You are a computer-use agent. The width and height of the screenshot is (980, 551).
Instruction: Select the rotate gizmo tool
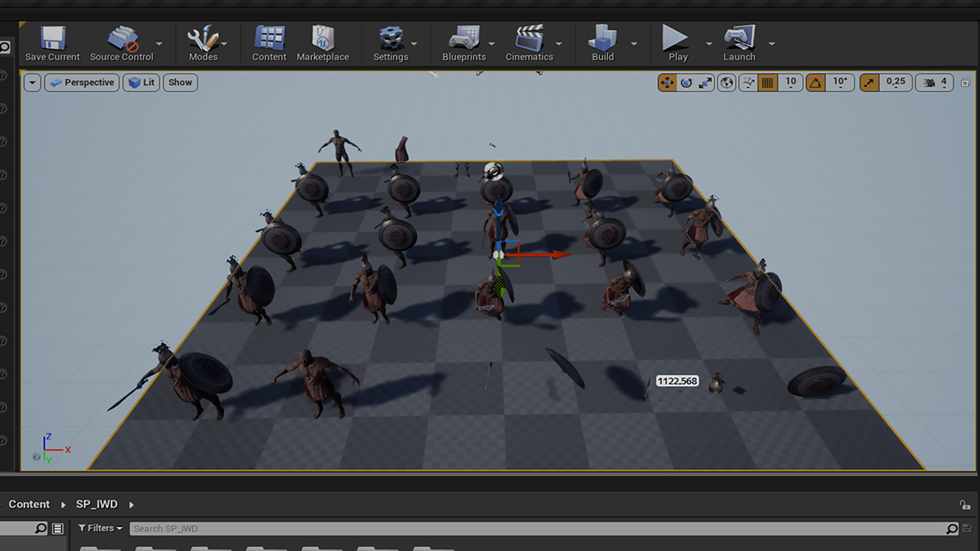coord(687,83)
